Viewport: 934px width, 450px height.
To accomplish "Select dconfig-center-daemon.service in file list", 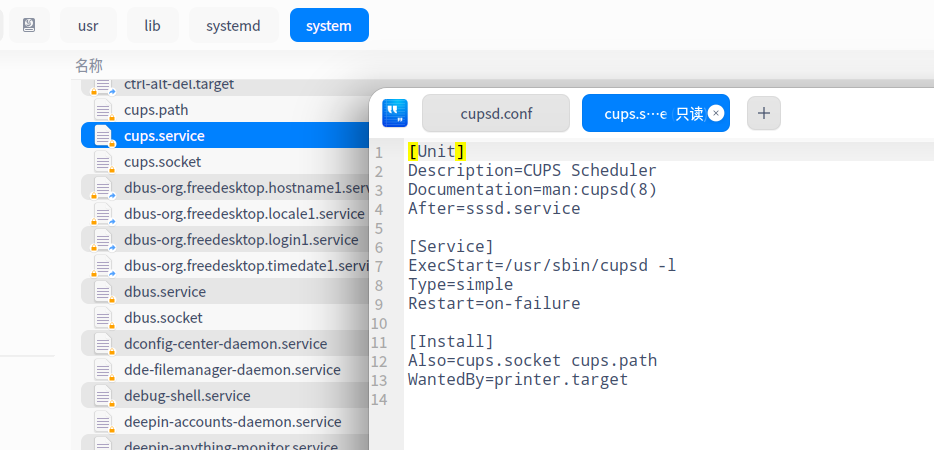I will click(x=225, y=344).
